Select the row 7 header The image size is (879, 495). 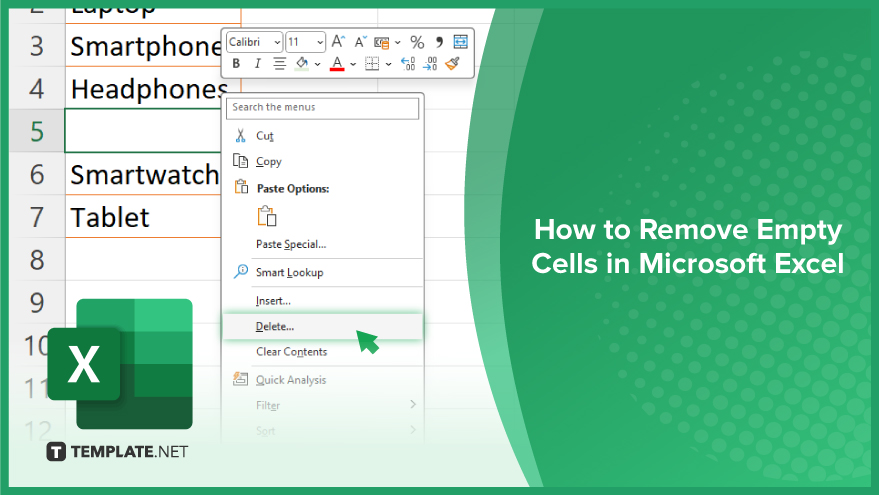(37, 216)
